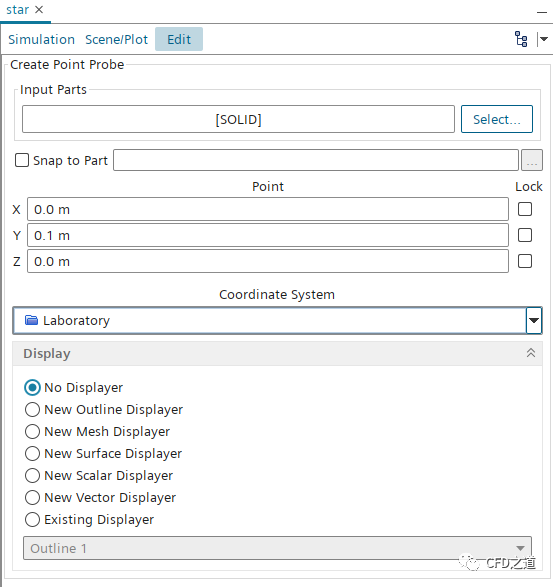Pick New Vector Displayer
553x587 pixels.
100,498
